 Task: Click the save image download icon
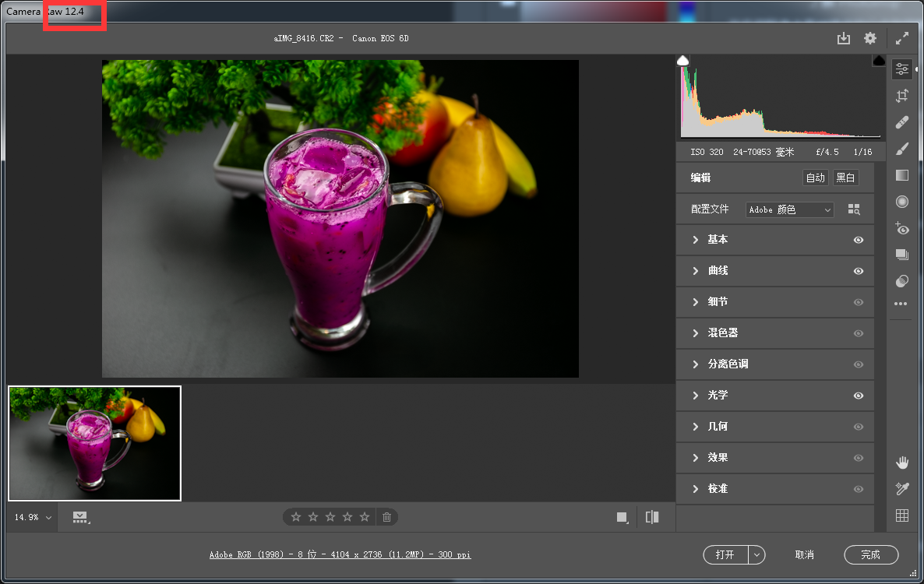pyautogui.click(x=843, y=38)
